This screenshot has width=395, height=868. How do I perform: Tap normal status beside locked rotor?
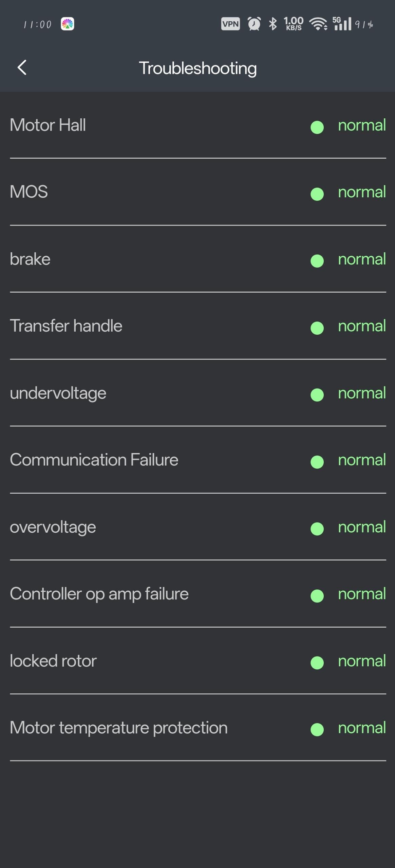[x=362, y=661]
